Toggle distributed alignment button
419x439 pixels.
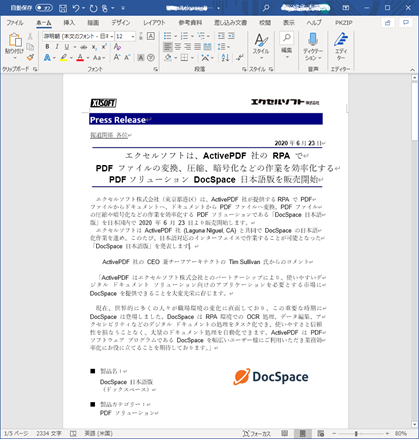click(207, 47)
